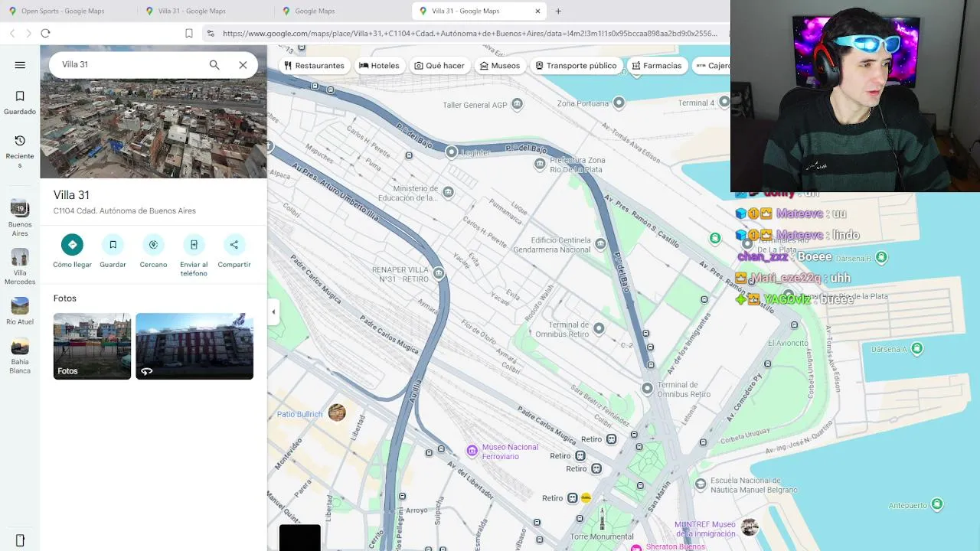Click the Villa 31 place title
This screenshot has width=980, height=551.
click(71, 195)
